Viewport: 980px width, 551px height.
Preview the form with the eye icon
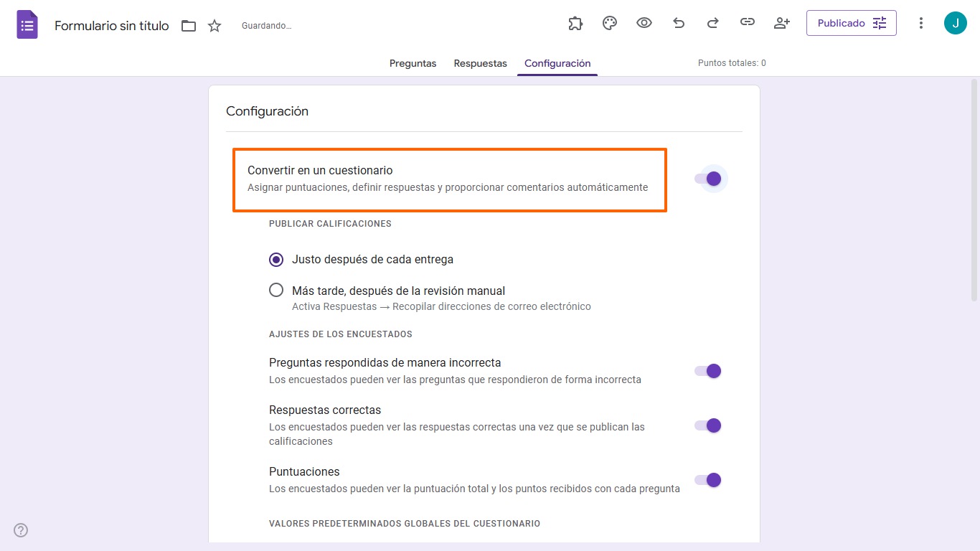(x=644, y=23)
